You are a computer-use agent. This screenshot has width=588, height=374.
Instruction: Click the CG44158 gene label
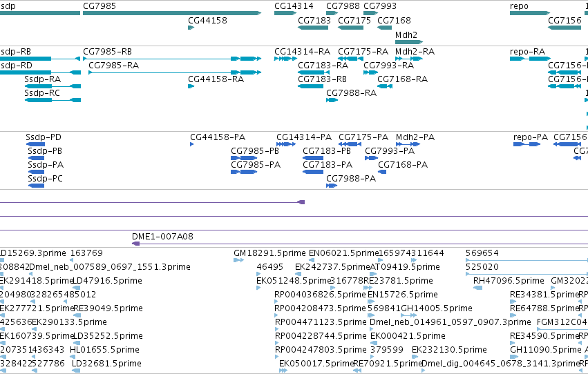[207, 21]
